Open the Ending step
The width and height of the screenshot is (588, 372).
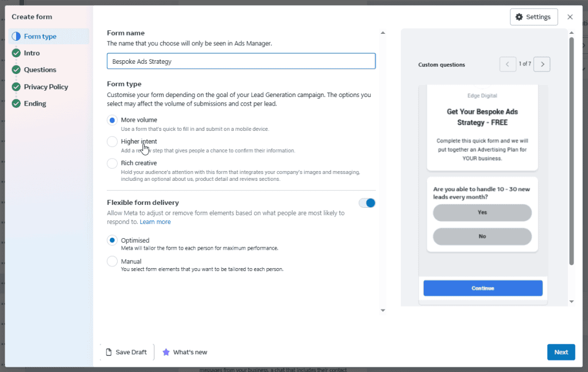pos(35,103)
